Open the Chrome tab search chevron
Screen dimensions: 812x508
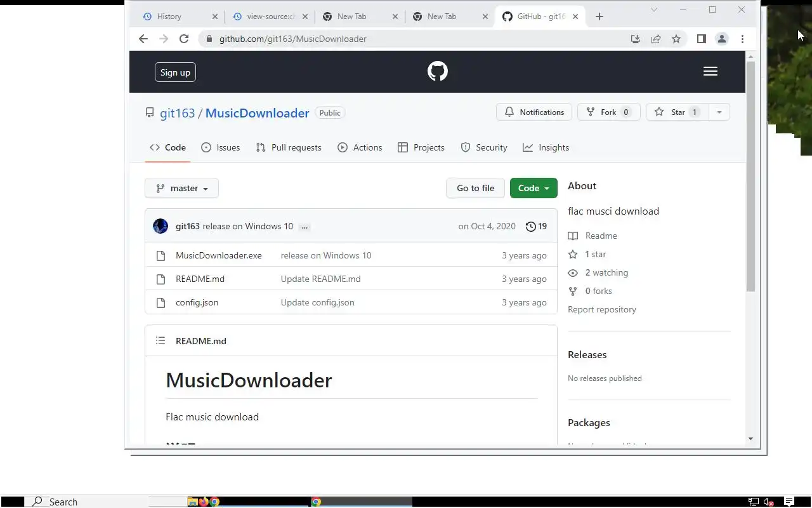pyautogui.click(x=654, y=10)
